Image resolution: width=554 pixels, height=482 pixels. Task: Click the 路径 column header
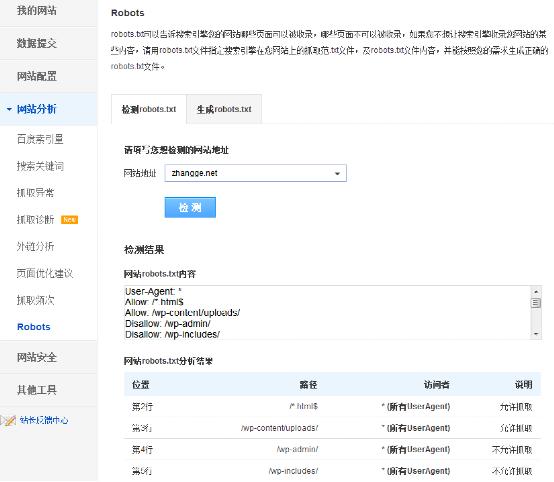click(x=308, y=384)
